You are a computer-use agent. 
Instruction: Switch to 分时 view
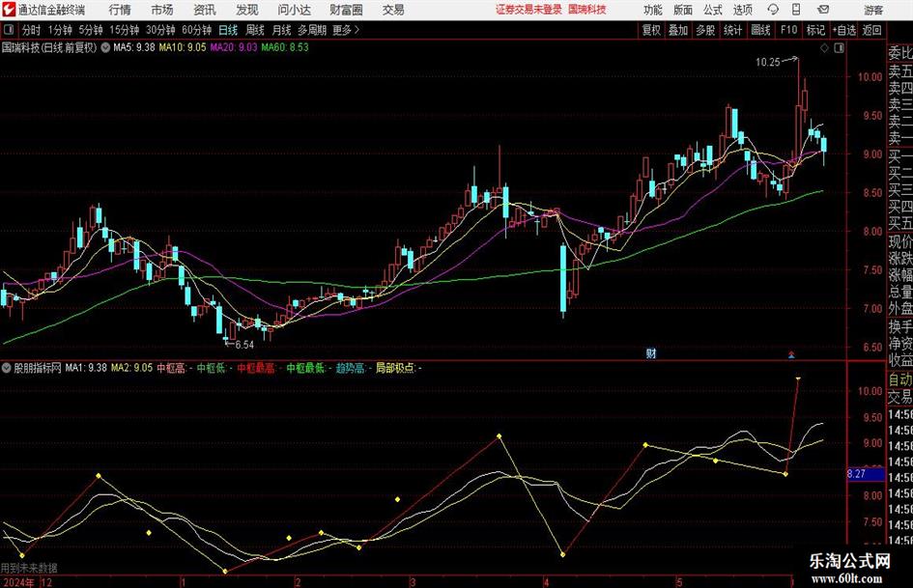pyautogui.click(x=31, y=30)
